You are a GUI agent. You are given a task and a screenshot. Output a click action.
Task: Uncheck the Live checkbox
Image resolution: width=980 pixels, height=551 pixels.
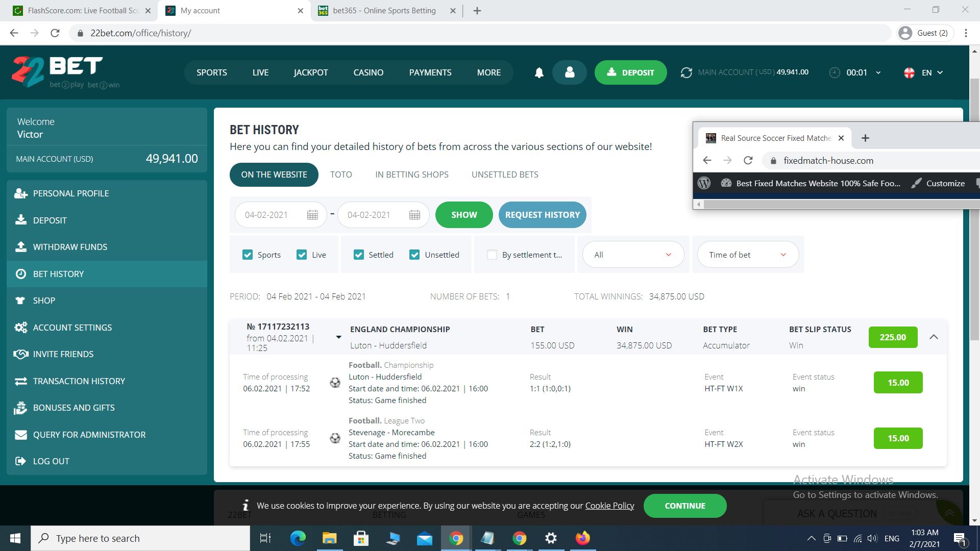click(302, 255)
